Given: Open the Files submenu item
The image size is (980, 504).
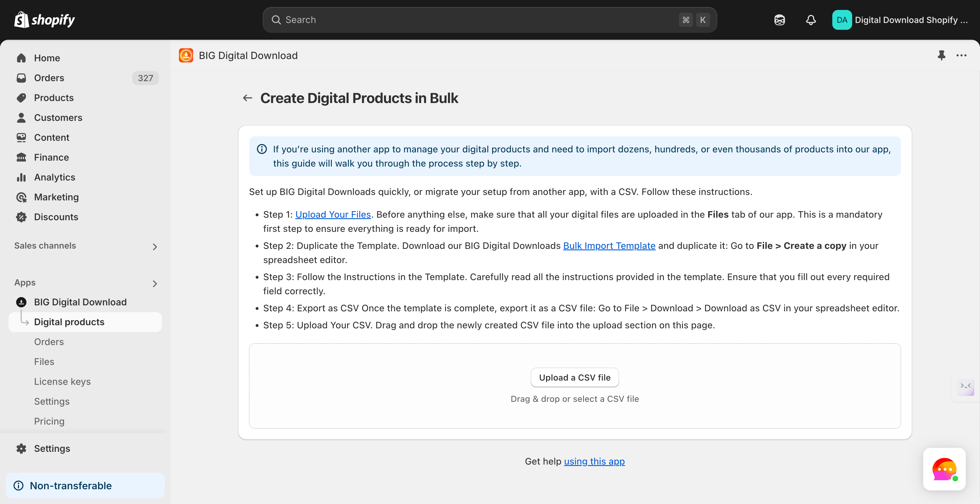Looking at the screenshot, I should [44, 362].
